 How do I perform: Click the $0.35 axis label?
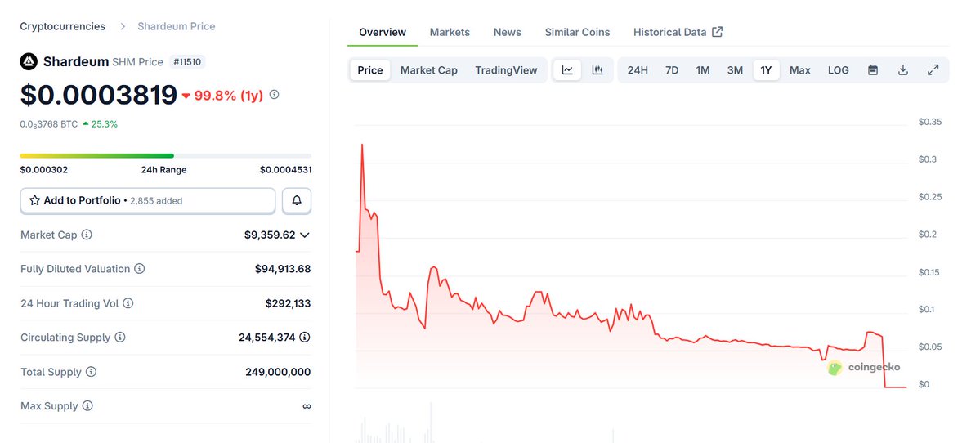[929, 122]
